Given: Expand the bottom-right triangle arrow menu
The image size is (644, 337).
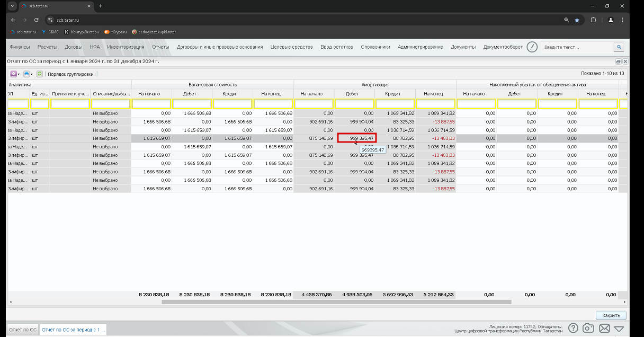Looking at the screenshot, I should (619, 329).
